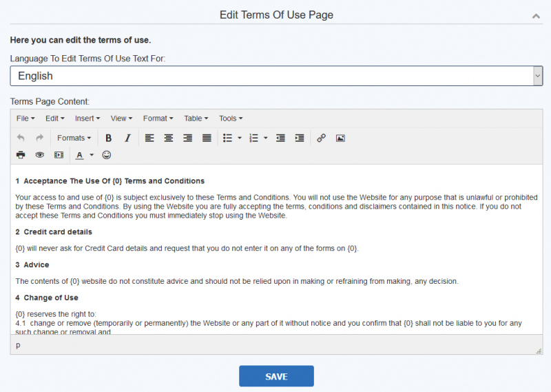Center align the text
Viewport: 551px width, 392px height.
169,138
